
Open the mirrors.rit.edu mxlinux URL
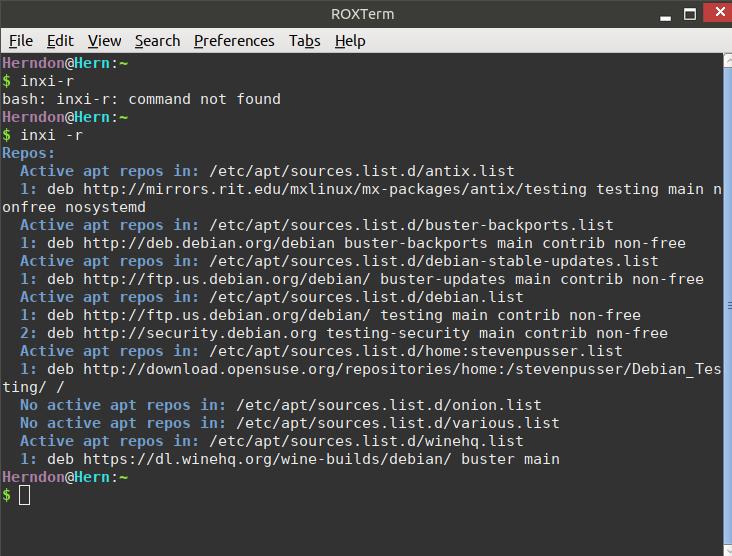[335, 189]
